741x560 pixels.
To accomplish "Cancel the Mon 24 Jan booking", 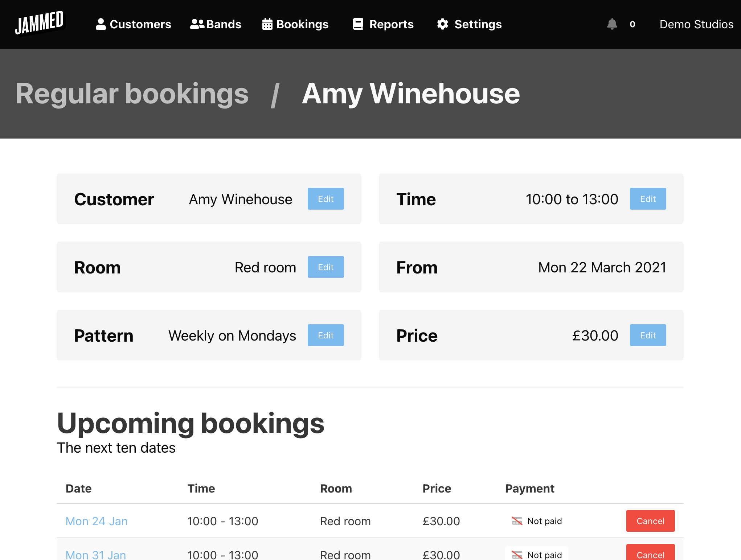I will coord(650,520).
